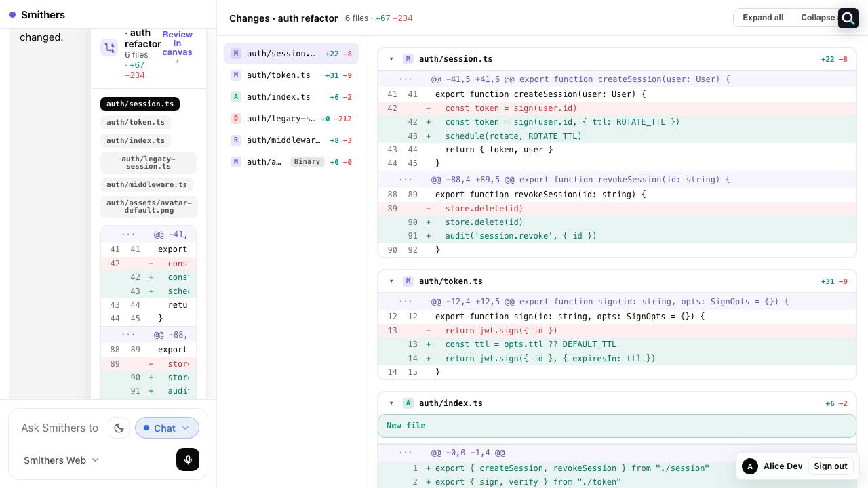Click the A badge in auth/index.ts diff header
Image resolution: width=868 pixels, height=488 pixels.
[408, 403]
